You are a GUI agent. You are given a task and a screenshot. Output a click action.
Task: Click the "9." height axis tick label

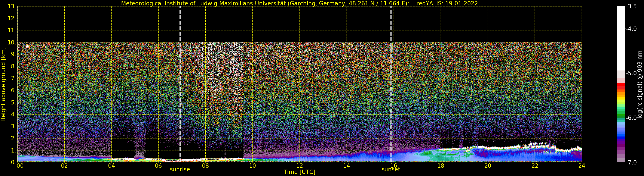coord(13,55)
